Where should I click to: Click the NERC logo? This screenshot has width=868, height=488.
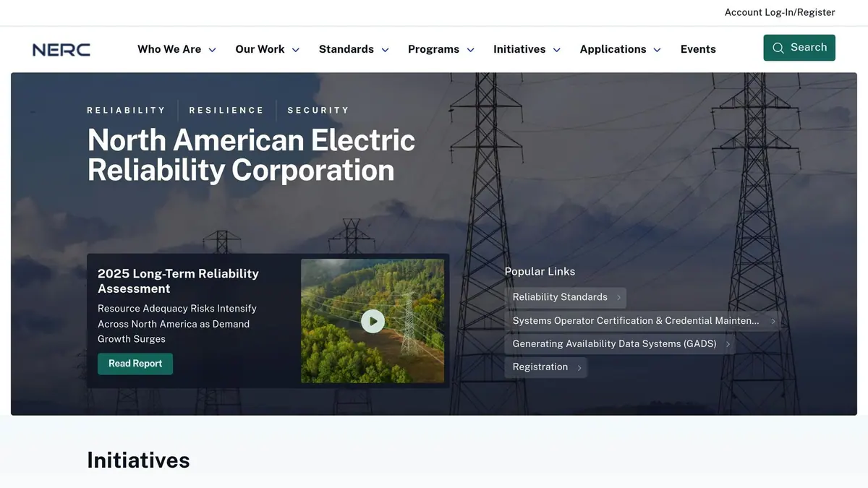click(61, 50)
